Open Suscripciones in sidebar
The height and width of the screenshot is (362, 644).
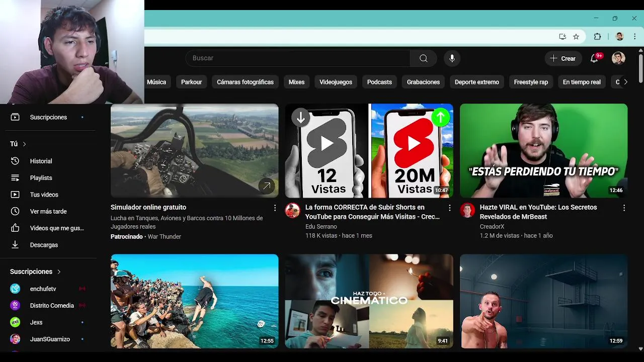click(48, 117)
